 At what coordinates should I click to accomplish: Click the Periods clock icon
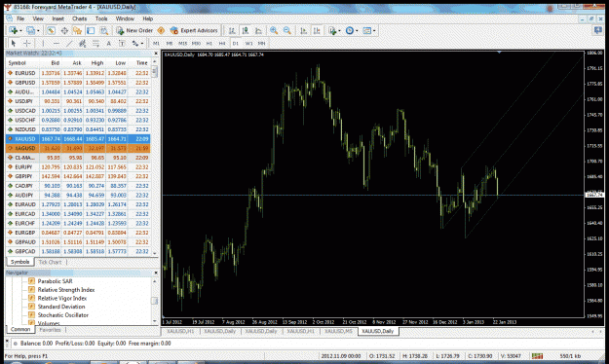coord(350,30)
